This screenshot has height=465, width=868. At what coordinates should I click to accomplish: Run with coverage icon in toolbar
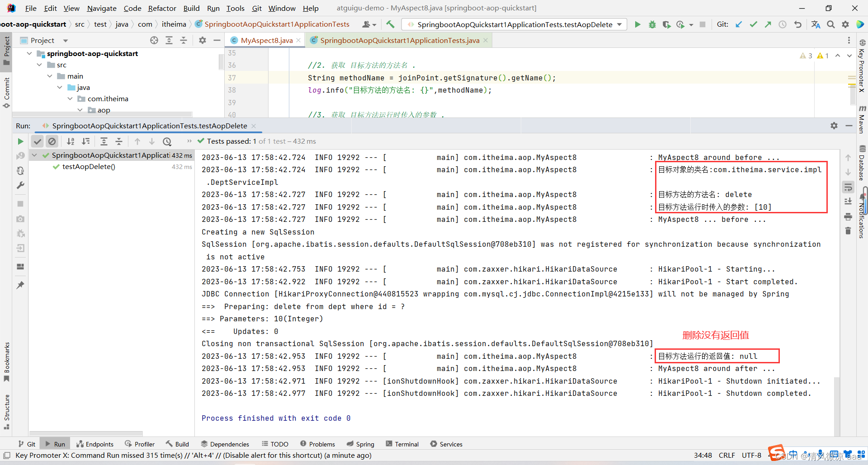coord(666,24)
